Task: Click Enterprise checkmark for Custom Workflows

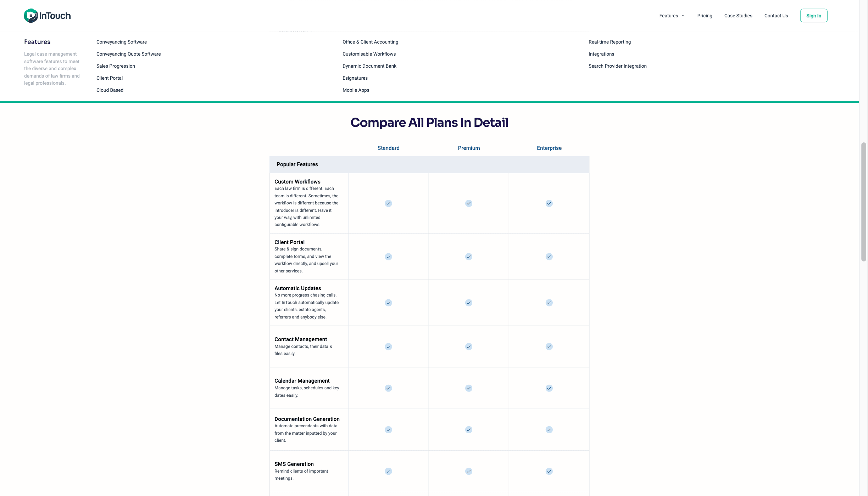Action: click(x=549, y=203)
